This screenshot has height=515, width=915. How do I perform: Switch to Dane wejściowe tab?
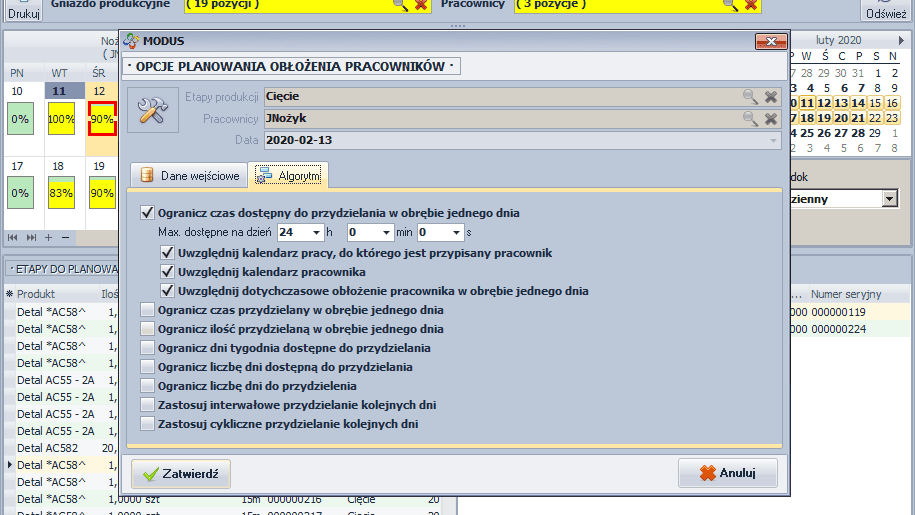(x=190, y=176)
